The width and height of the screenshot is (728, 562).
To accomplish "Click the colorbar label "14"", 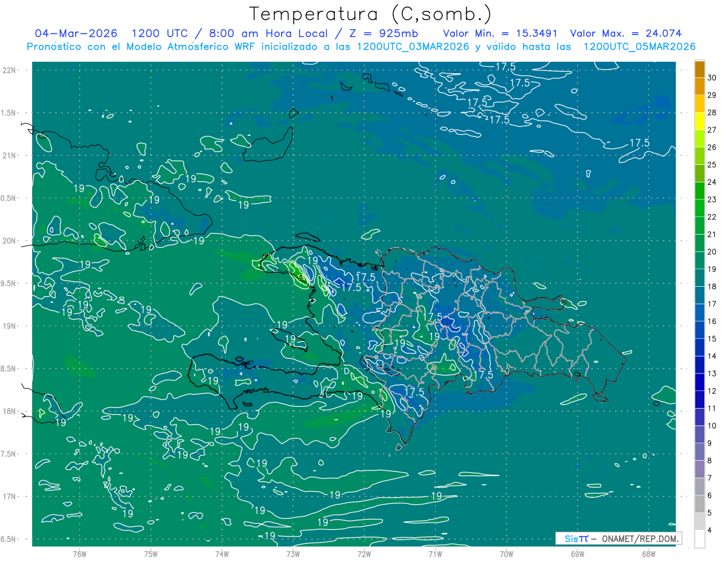I will click(x=712, y=356).
